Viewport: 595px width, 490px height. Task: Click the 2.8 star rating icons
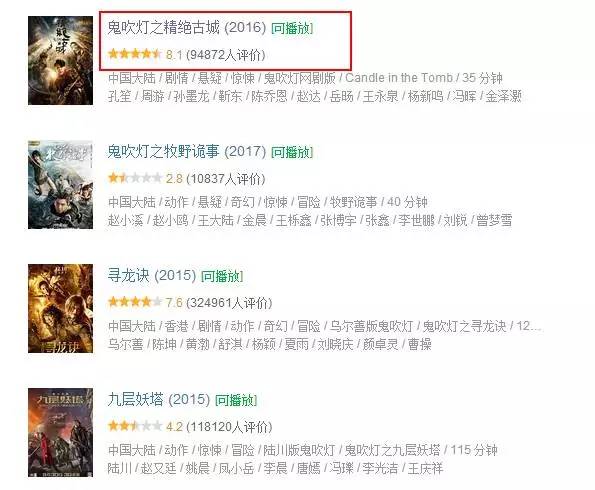click(135, 178)
